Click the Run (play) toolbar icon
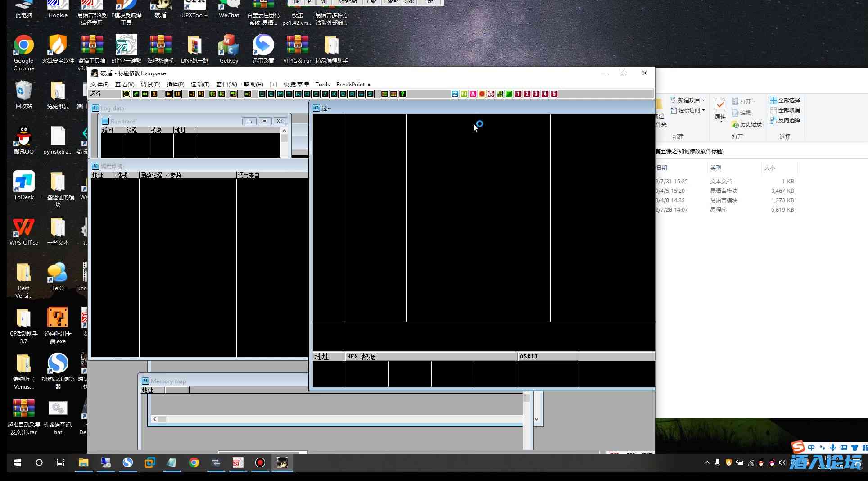Image resolution: width=868 pixels, height=481 pixels. pos(168,94)
